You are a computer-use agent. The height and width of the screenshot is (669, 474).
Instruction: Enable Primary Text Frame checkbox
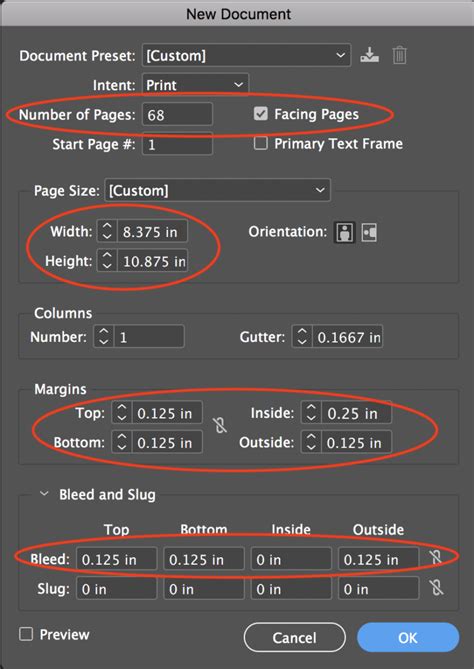[x=260, y=143]
